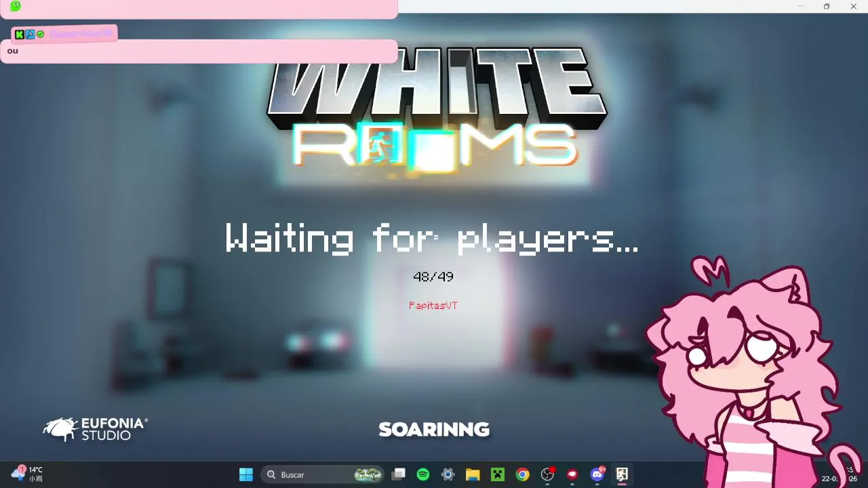The image size is (868, 488).
Task: Click the 48/49 player count
Action: (433, 277)
